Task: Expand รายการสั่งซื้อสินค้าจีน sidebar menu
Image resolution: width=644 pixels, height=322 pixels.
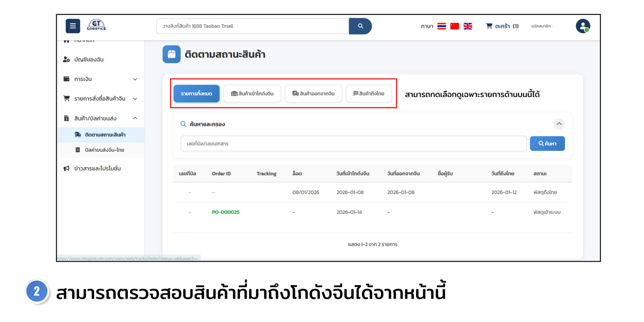Action: point(100,99)
